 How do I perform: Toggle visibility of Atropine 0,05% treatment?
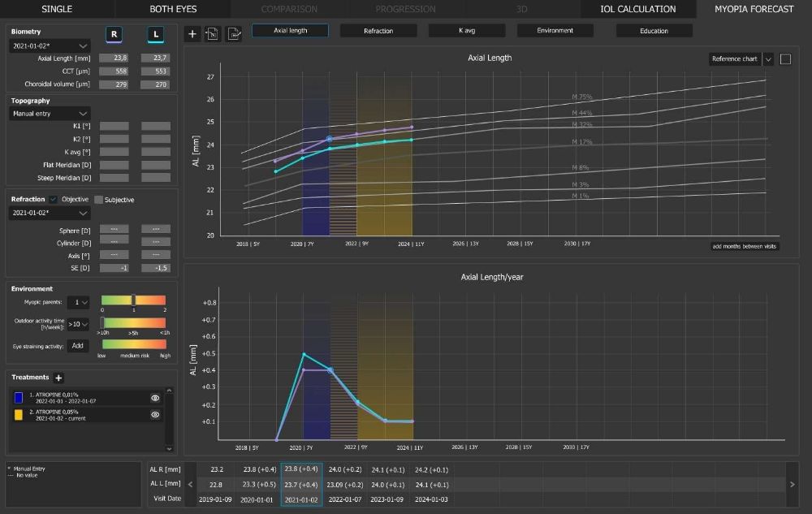click(155, 414)
